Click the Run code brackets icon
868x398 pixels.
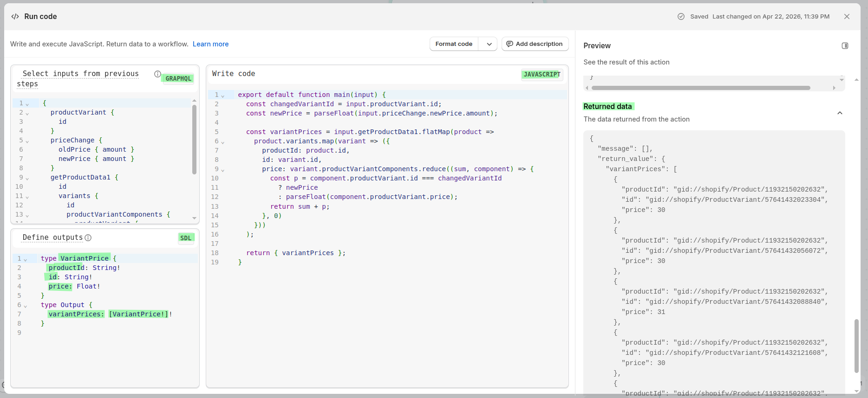[15, 17]
